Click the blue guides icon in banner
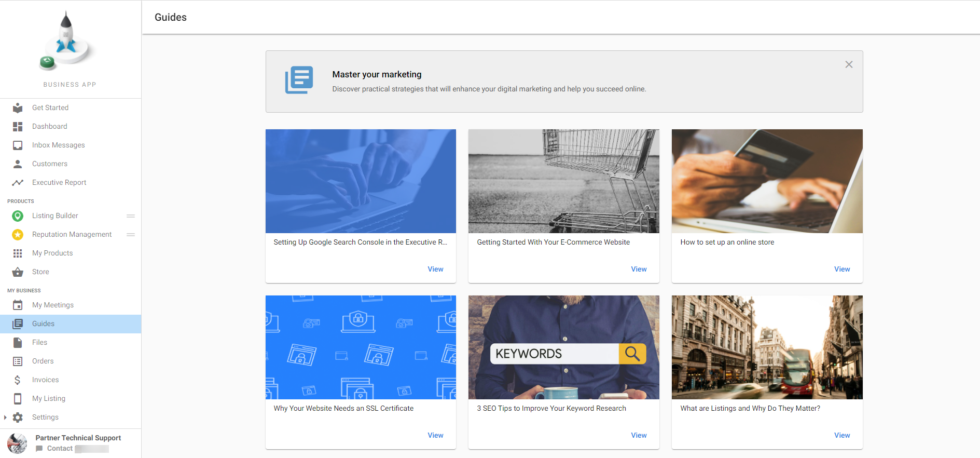 point(299,80)
